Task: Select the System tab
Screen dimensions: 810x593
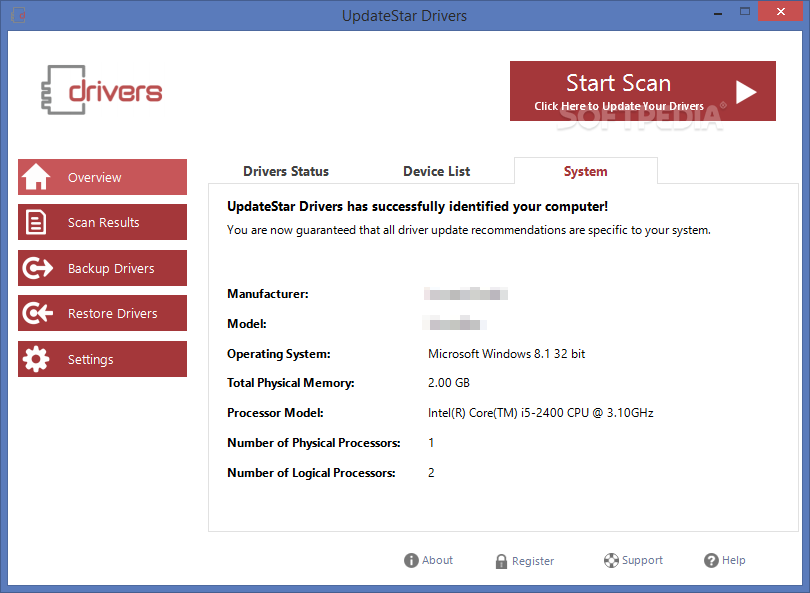Action: click(x=586, y=171)
